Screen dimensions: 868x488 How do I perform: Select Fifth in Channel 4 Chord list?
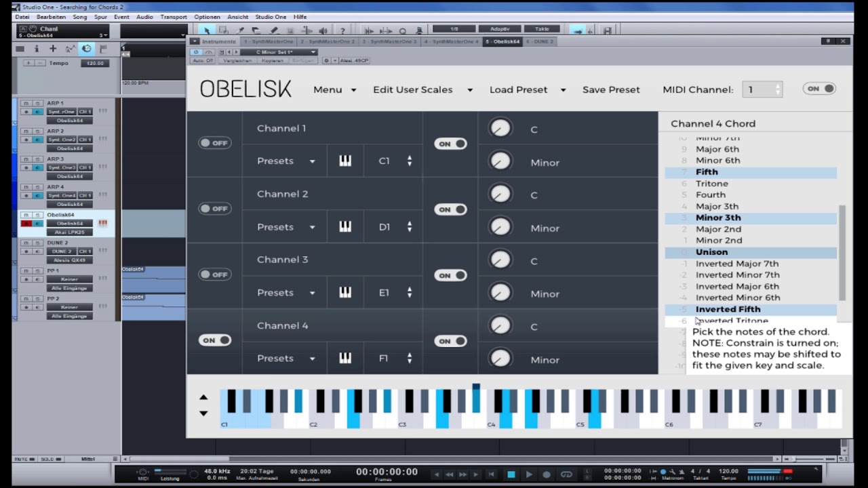(x=751, y=172)
